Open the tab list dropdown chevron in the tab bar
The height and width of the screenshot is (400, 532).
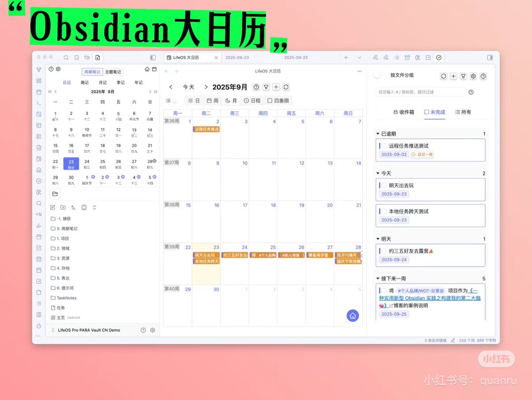(360, 58)
